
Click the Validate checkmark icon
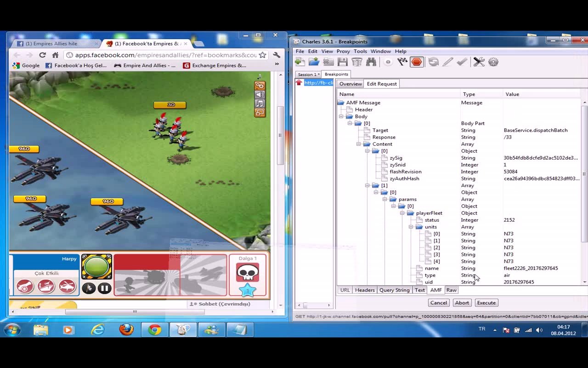coord(462,62)
